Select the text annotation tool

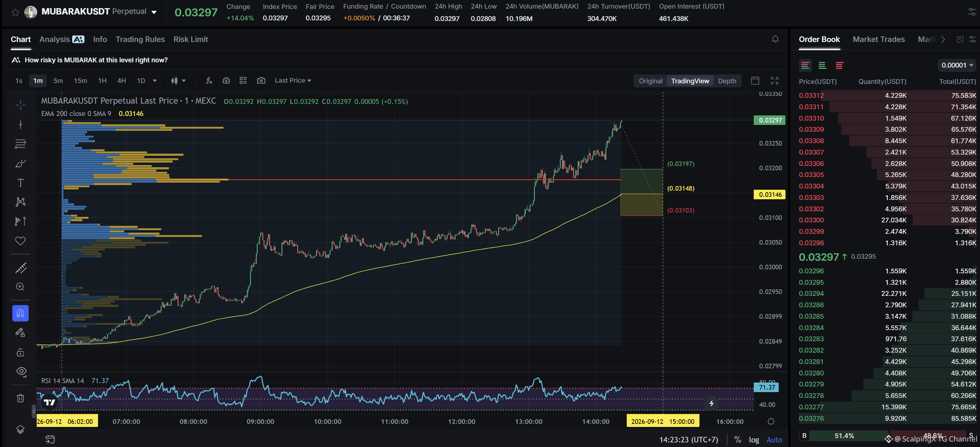click(x=21, y=183)
